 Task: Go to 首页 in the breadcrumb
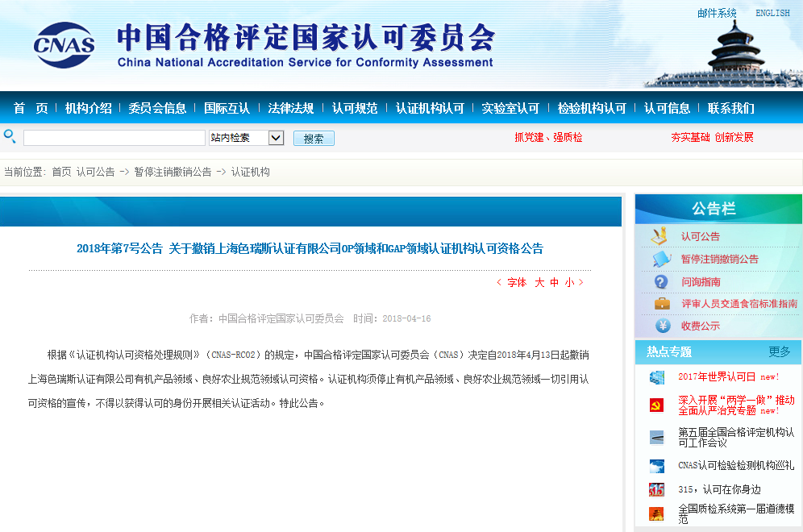click(61, 172)
